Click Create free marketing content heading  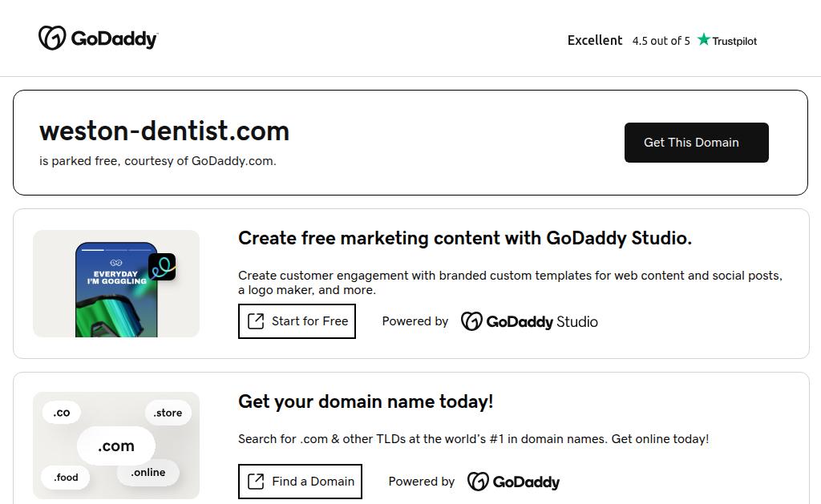465,238
